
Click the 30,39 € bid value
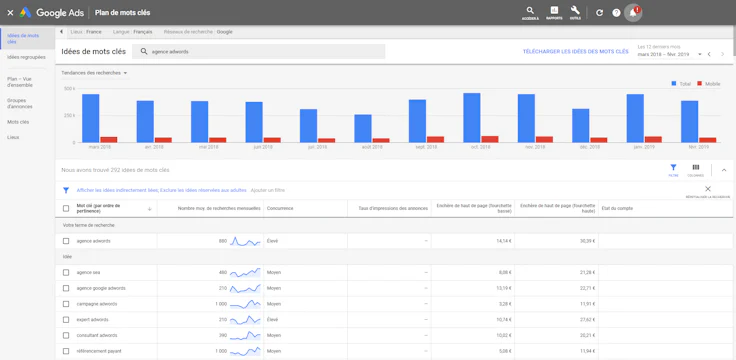click(587, 241)
